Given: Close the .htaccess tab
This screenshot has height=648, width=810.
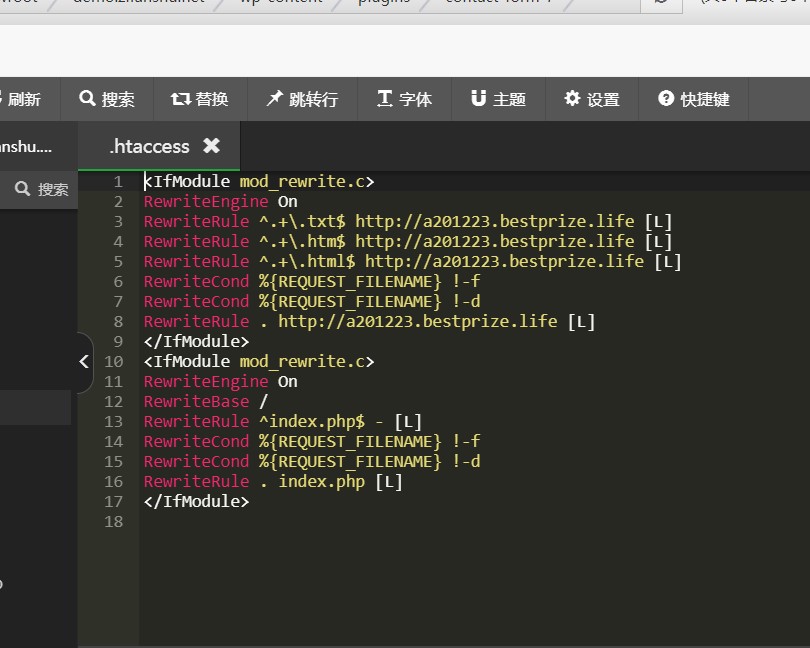Looking at the screenshot, I should point(211,146).
